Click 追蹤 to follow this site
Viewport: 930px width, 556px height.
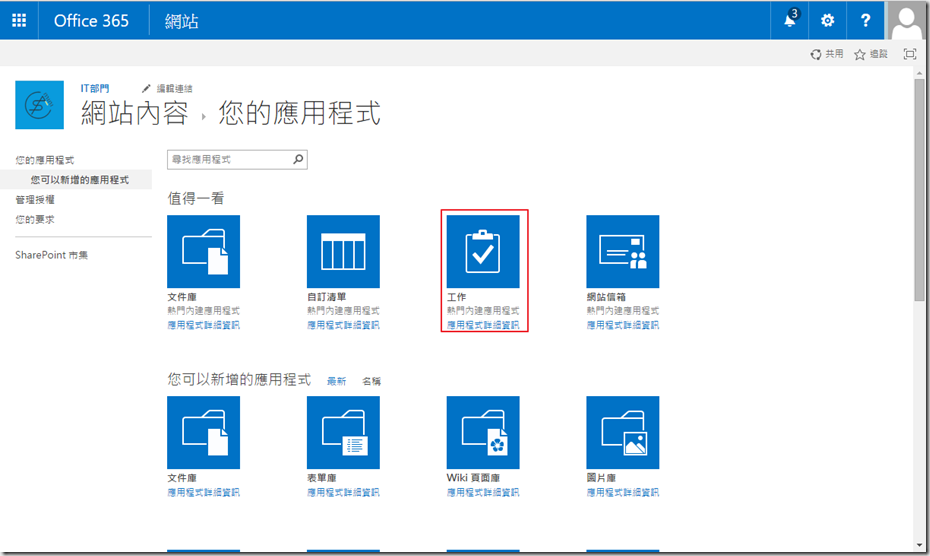(870, 54)
